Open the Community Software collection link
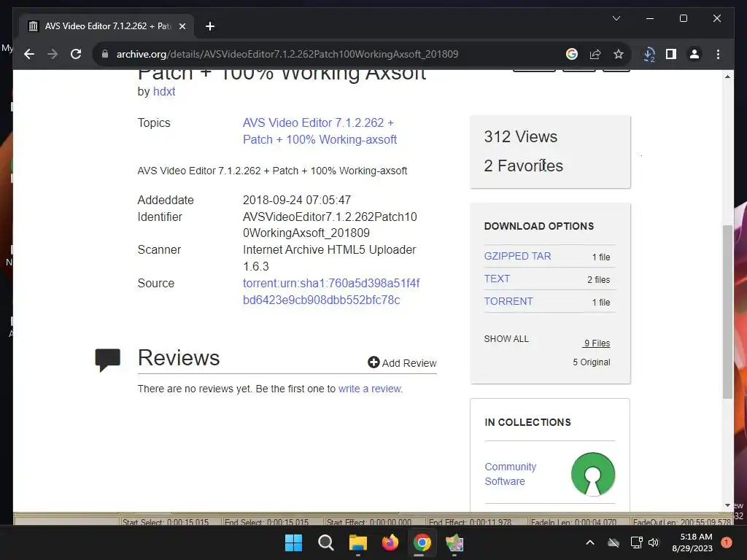 point(510,474)
